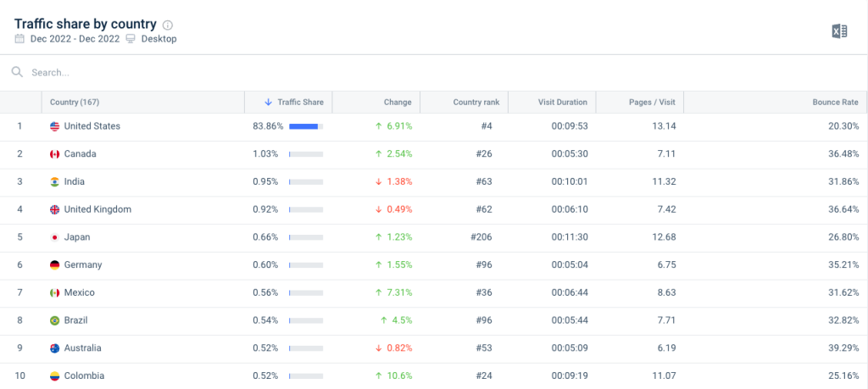Click the Brazil flag icon
The height and width of the screenshot is (389, 868).
tap(55, 320)
